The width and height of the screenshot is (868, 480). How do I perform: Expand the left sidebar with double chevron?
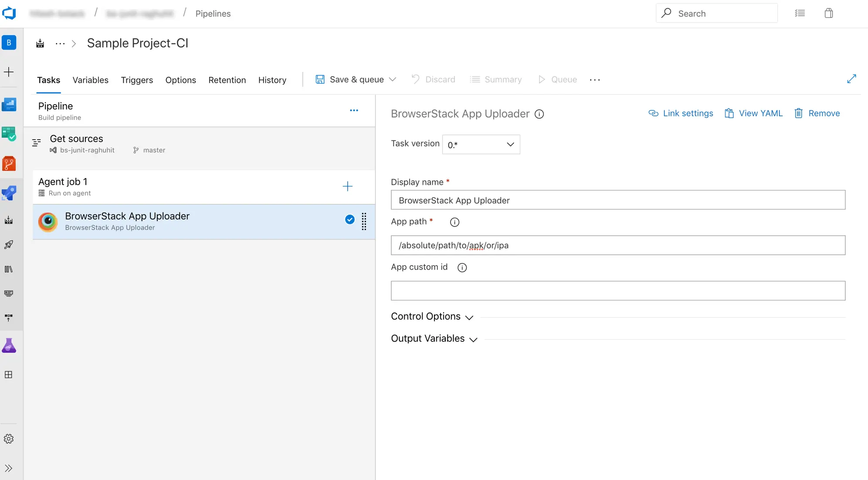[9, 468]
